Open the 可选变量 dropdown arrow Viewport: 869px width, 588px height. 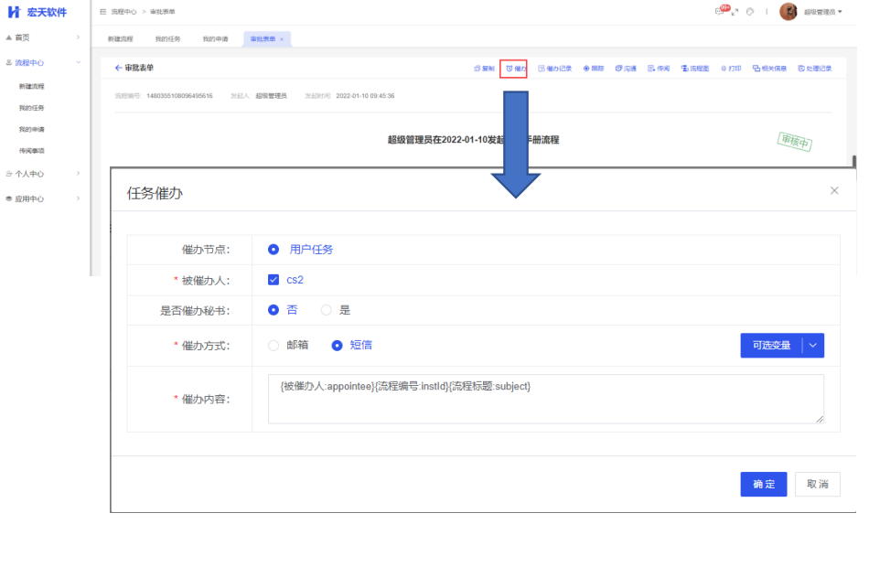813,346
